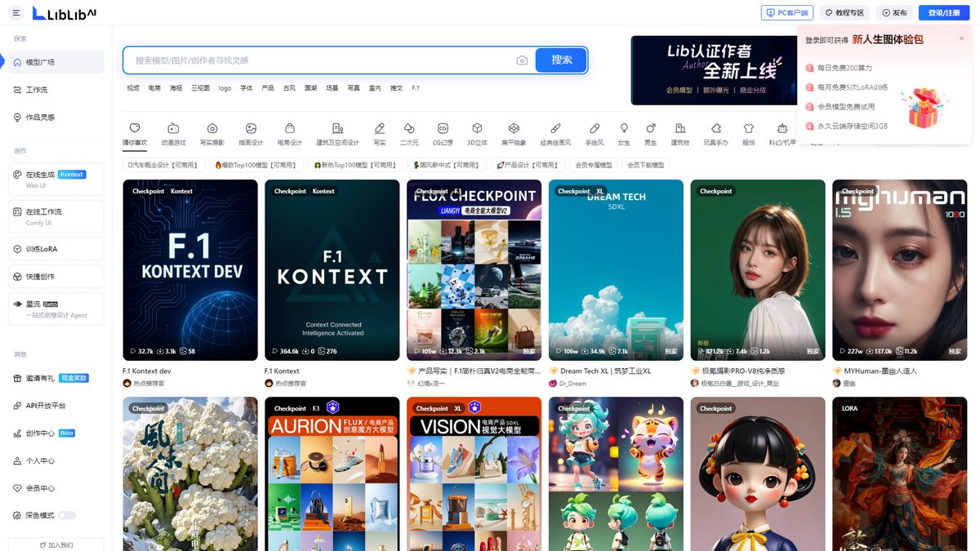Open 个人中心 in the sidebar
980x551 pixels.
click(56, 461)
